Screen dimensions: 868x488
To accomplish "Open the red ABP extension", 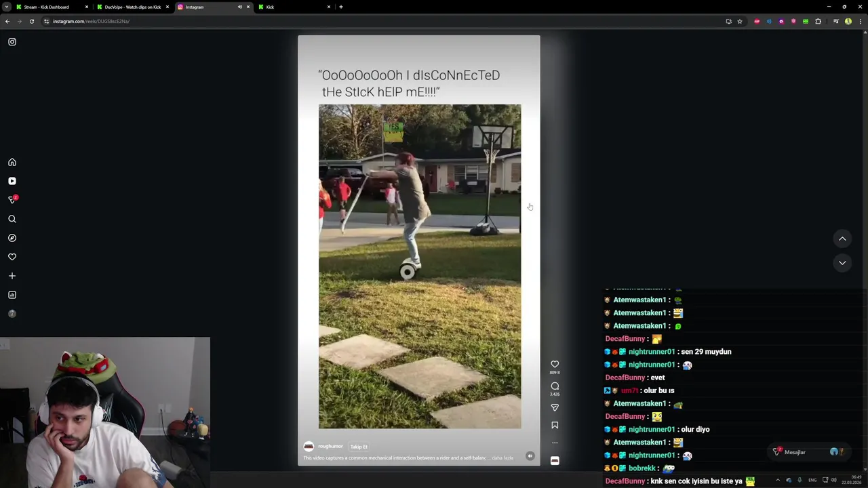I will [757, 21].
